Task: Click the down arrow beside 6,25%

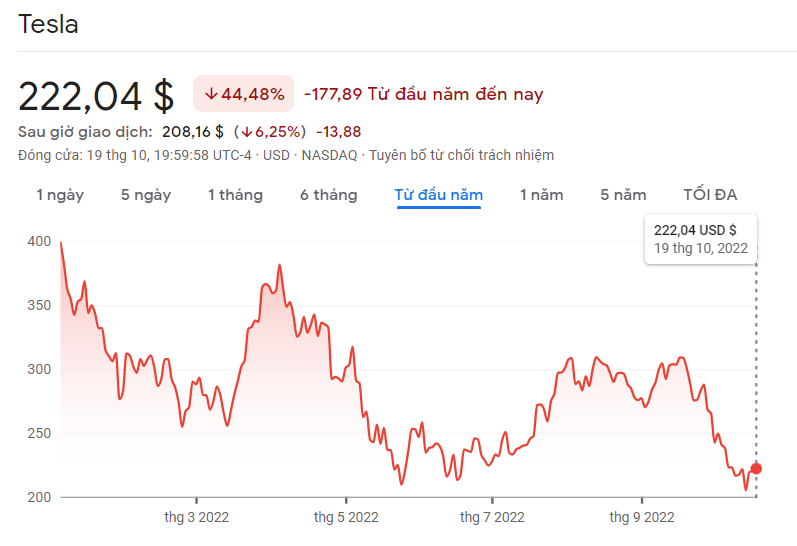Action: click(246, 132)
